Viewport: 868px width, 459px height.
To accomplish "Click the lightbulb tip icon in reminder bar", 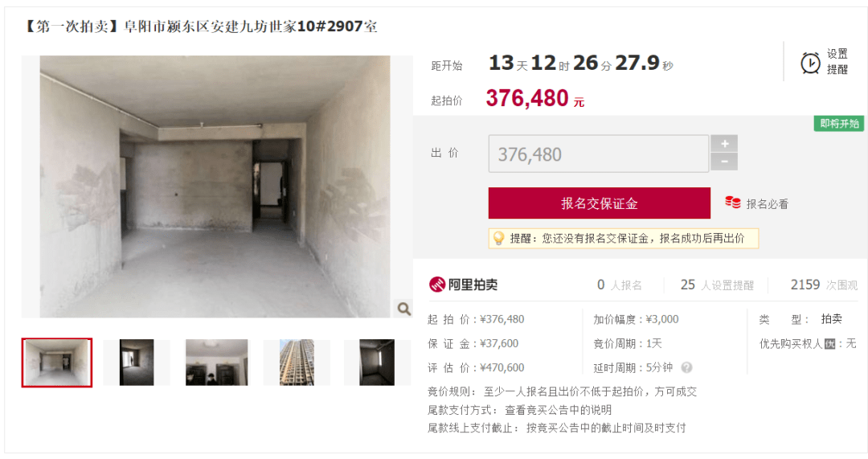I will (498, 239).
